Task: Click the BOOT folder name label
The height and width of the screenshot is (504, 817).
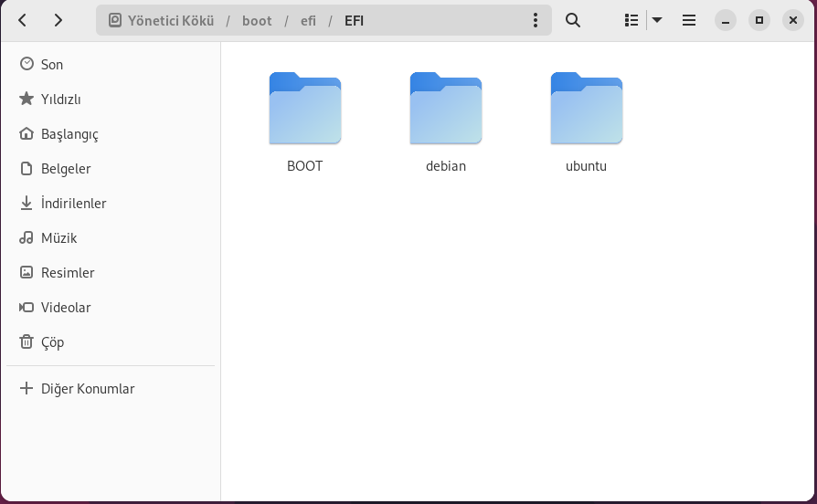Action: [x=305, y=166]
